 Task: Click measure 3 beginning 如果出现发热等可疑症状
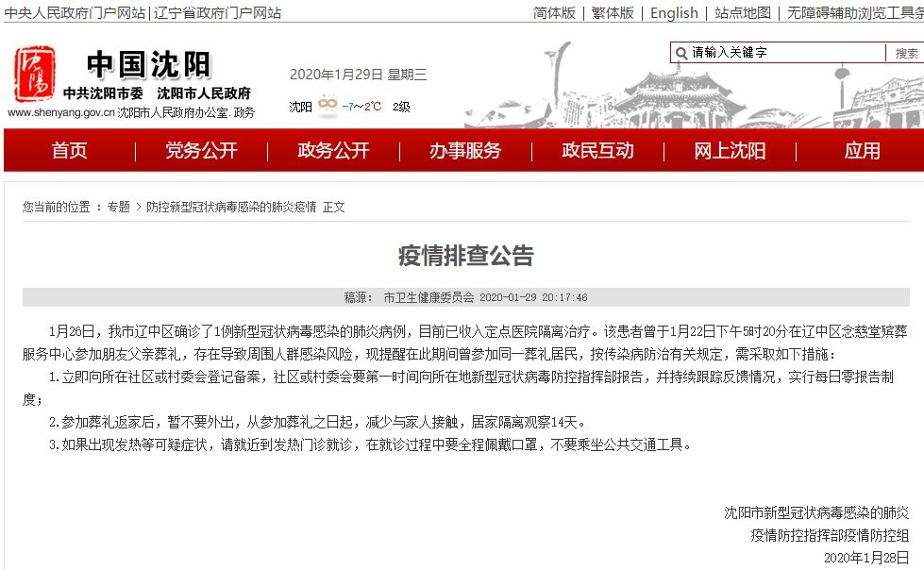point(371,444)
